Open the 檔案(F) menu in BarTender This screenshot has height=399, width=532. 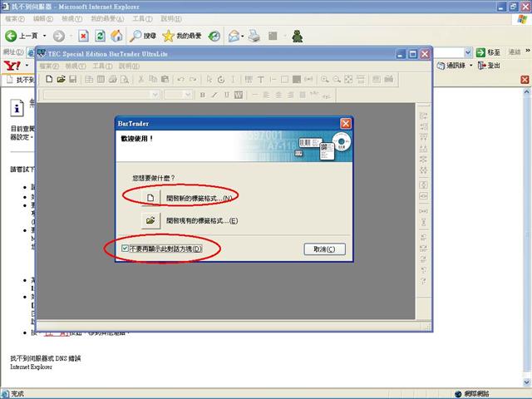point(49,66)
